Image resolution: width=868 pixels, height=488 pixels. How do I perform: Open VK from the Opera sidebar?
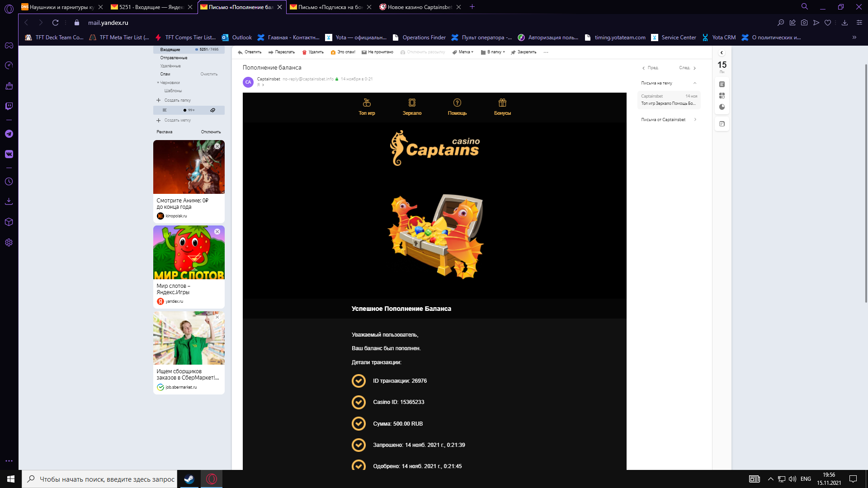[x=9, y=154]
